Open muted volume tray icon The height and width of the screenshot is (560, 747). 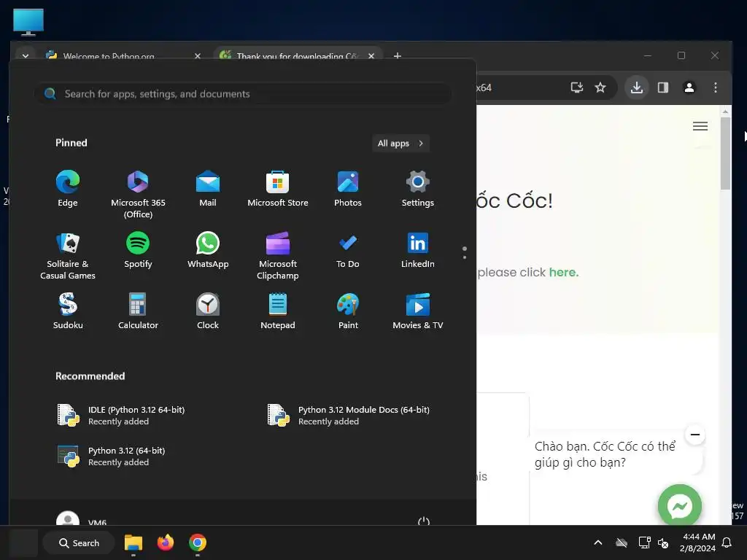click(x=662, y=542)
